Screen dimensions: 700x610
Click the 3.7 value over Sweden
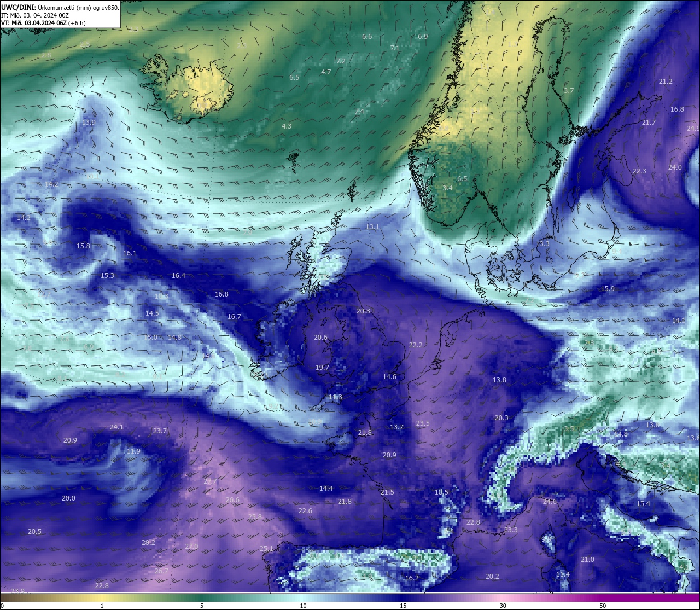(569, 91)
